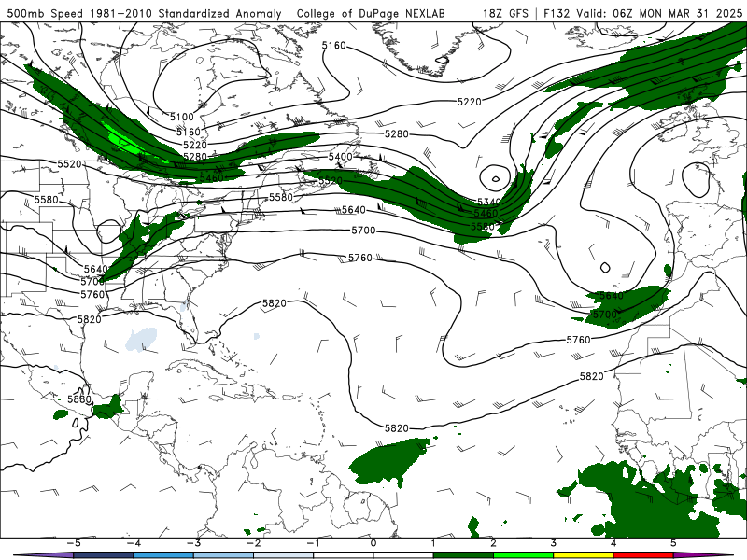Click the bright green 2 to 3 colorbar segment

(x=523, y=555)
